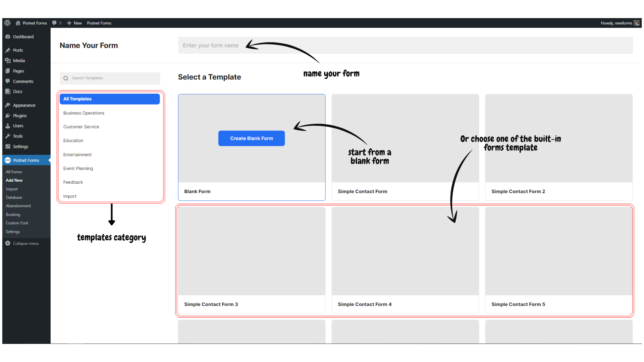The width and height of the screenshot is (644, 362).
Task: Filter by Feedback category
Action: click(73, 182)
